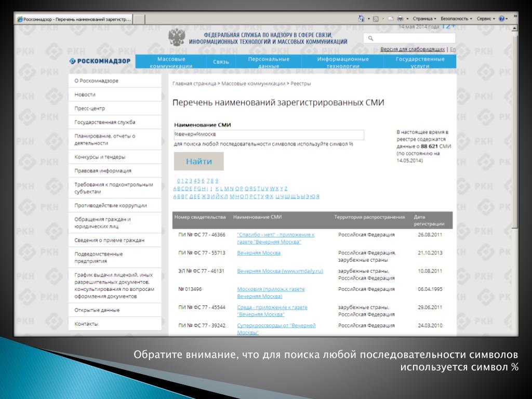Click the Роскомнадзор logo
Image resolution: width=532 pixels, height=399 pixels.
(100, 61)
